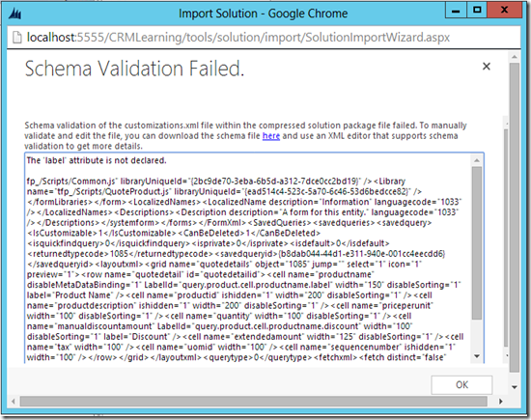The image size is (531, 420).
Task: Click the Dynamics CRM window icon
Action: tap(14, 14)
